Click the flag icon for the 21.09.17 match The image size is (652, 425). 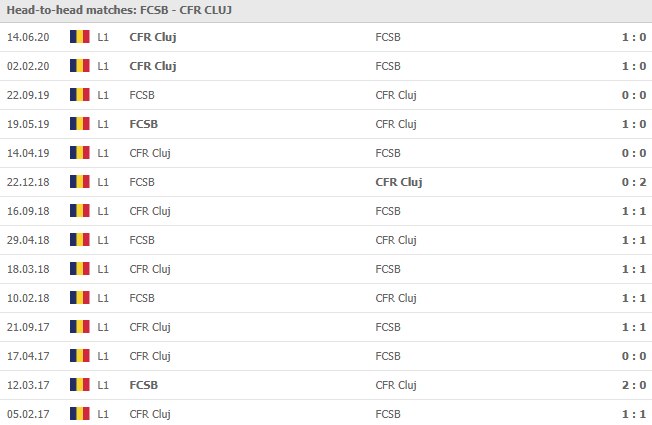pos(80,327)
